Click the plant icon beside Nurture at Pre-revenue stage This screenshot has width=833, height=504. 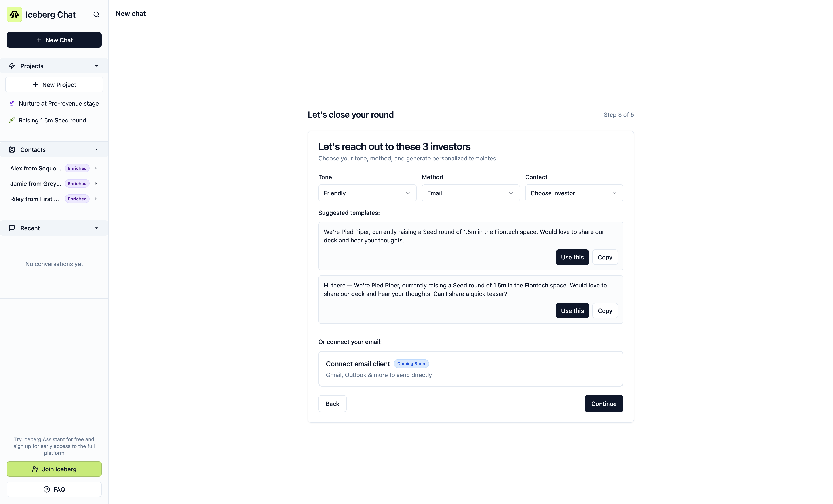12,103
